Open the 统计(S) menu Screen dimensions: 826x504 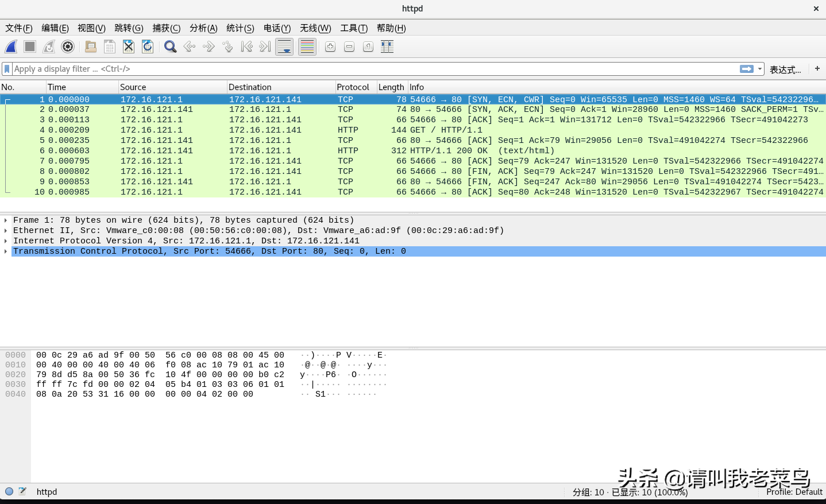tap(240, 28)
